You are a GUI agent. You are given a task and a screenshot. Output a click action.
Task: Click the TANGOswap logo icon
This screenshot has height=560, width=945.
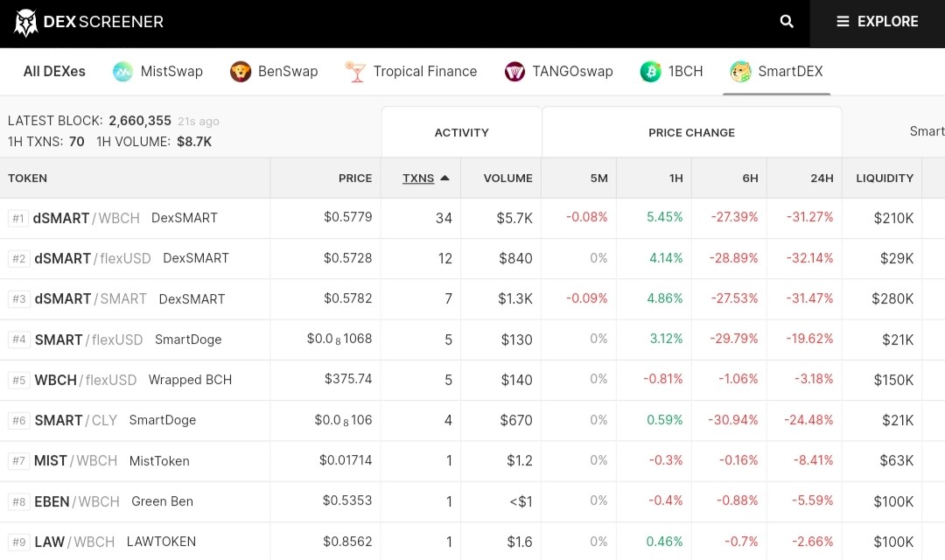[514, 72]
